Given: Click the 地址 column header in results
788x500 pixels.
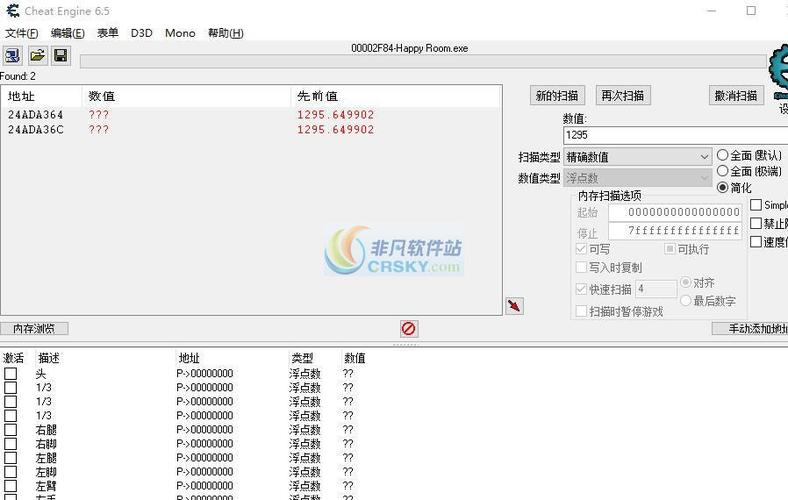Looking at the screenshot, I should point(42,96).
